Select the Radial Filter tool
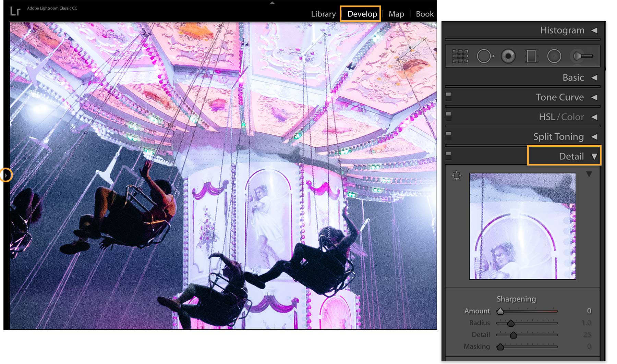This screenshot has width=617, height=364. point(554,56)
